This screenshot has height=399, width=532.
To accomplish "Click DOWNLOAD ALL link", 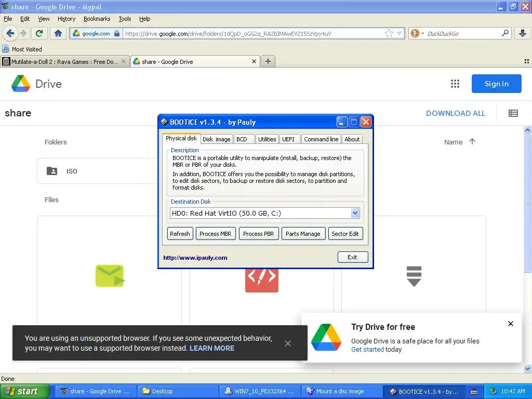I will point(456,113).
